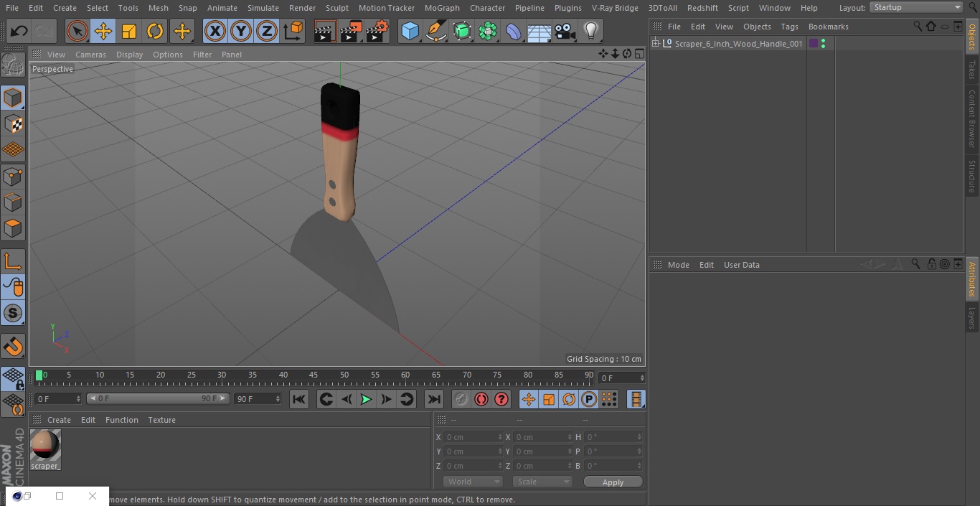Click frame 45 on the timeline ruler
The height and width of the screenshot is (506, 980).
(x=314, y=375)
